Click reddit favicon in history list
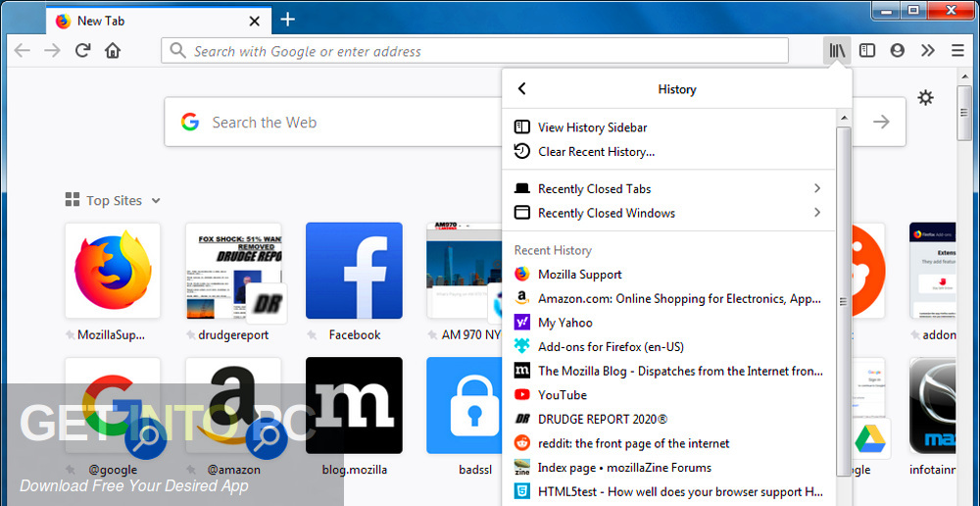Image resolution: width=980 pixels, height=506 pixels. 522,443
